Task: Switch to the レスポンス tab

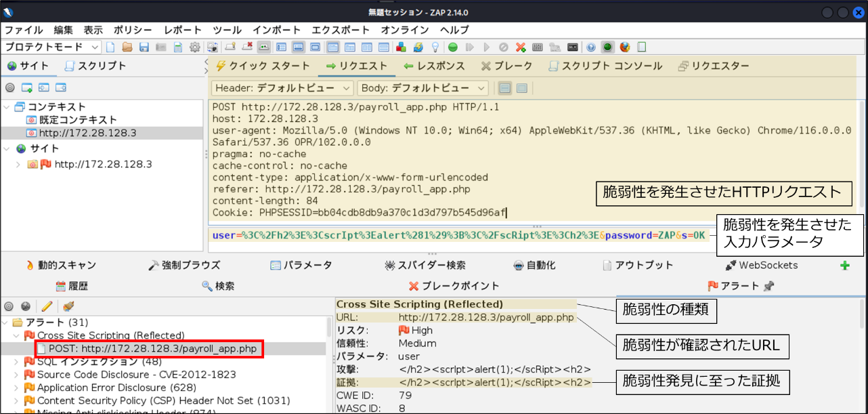Action: 434,66
